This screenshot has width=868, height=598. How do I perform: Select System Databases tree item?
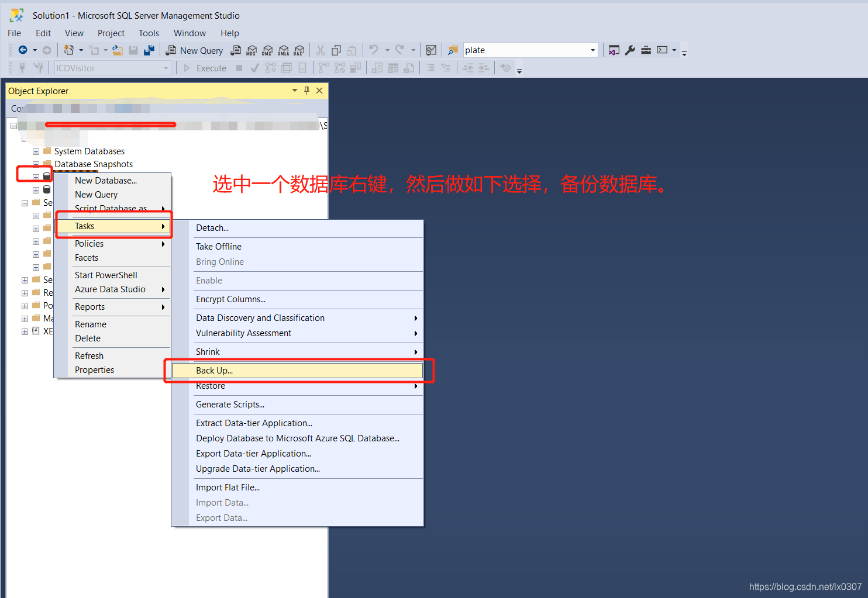tap(89, 151)
